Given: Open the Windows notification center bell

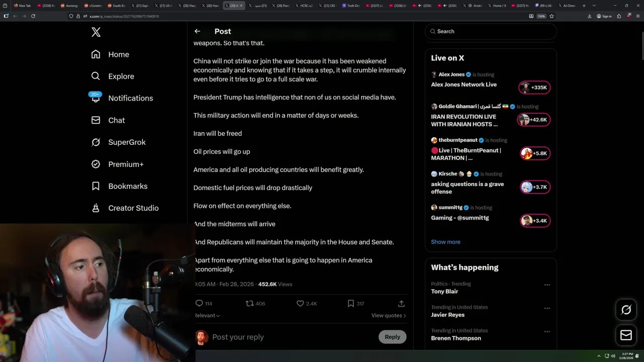Looking at the screenshot, I should point(638,356).
